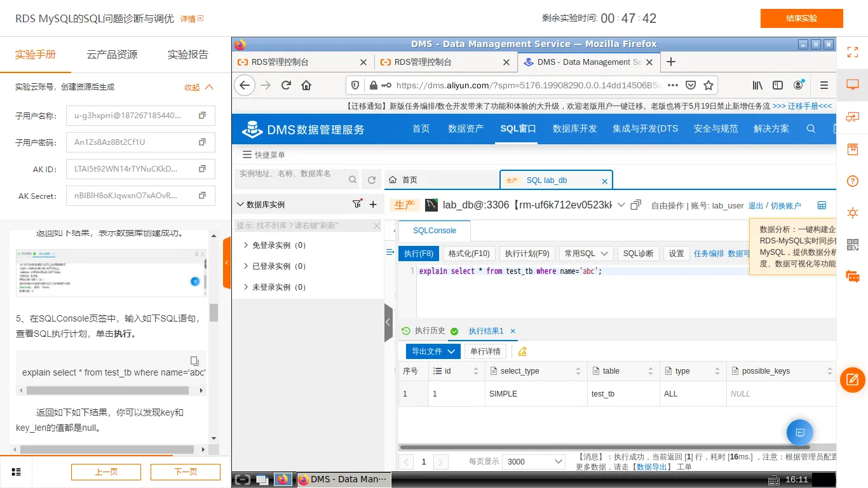The image size is (868, 488).
Task: Reload the Firefox page
Action: 286,85
